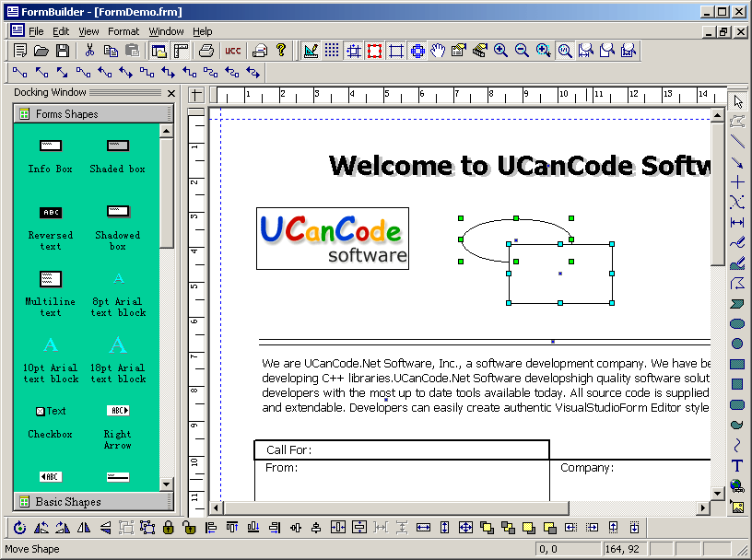Click the shapes list scroll-down arrow

166,484
